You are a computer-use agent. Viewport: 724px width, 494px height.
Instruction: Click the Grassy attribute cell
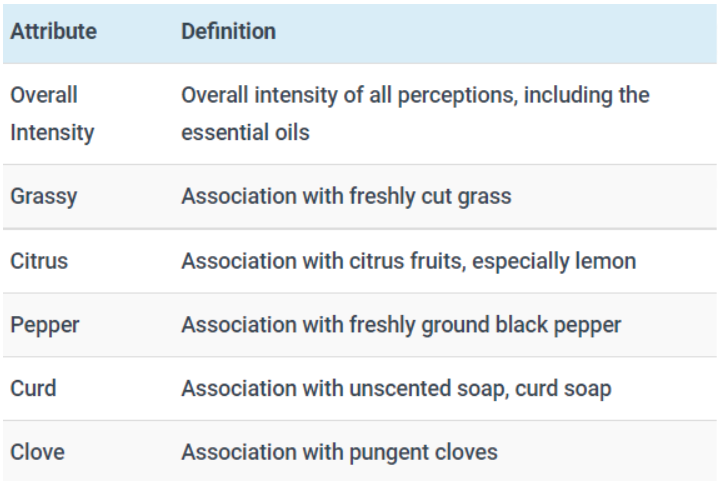coord(44,197)
